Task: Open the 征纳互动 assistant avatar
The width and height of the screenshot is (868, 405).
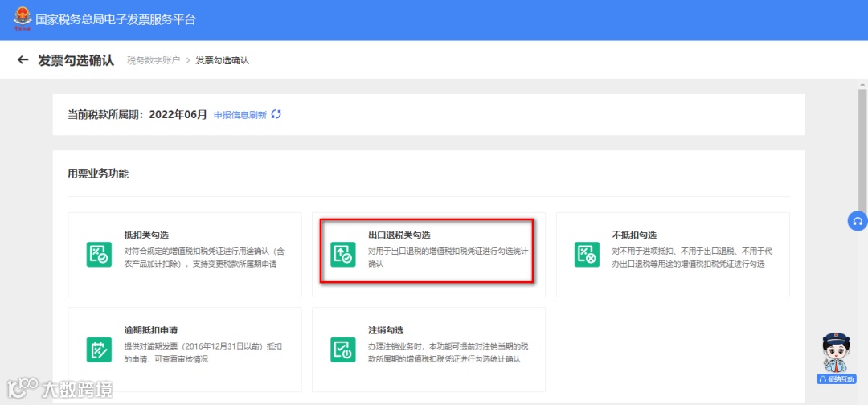Action: point(836,353)
